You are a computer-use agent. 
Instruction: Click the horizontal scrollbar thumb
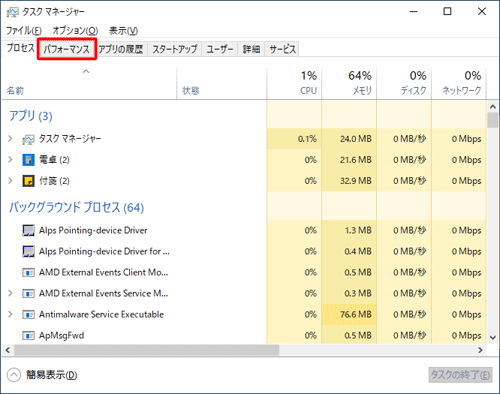(x=146, y=350)
